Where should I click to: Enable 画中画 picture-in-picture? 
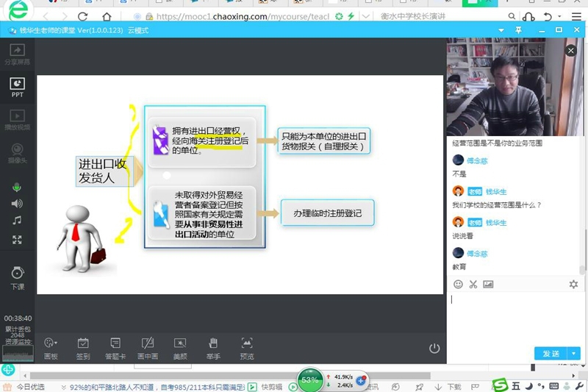(x=148, y=349)
